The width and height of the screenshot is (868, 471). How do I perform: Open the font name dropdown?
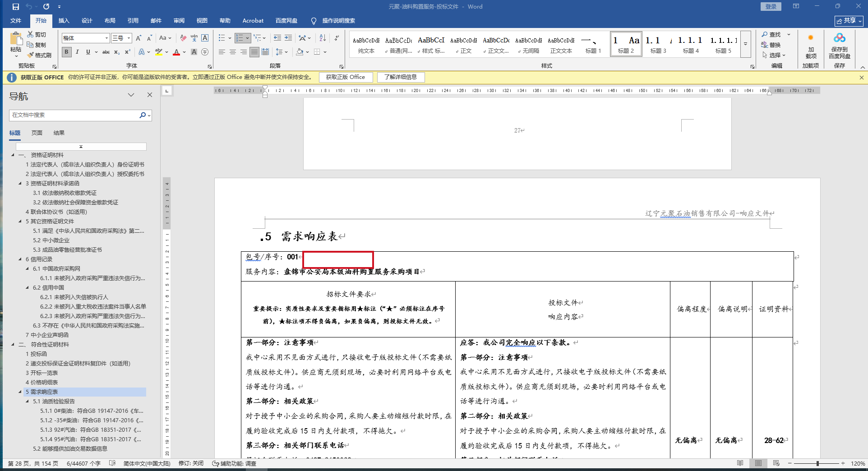106,38
